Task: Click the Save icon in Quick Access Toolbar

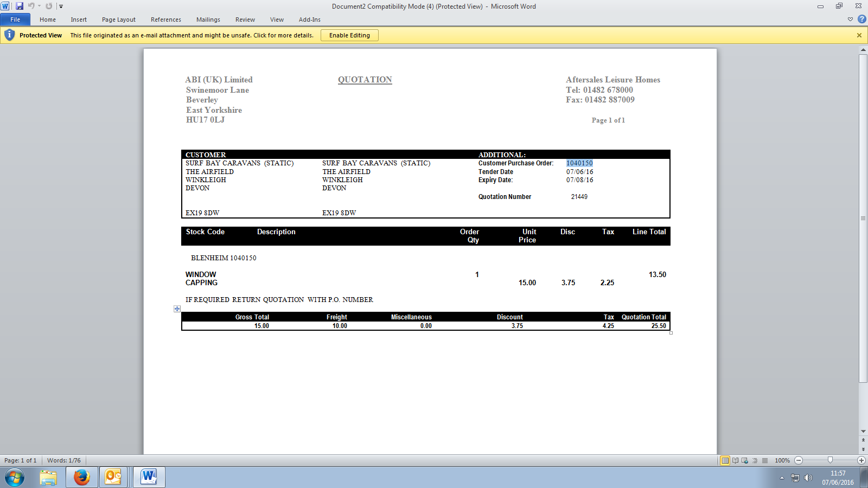Action: tap(20, 6)
